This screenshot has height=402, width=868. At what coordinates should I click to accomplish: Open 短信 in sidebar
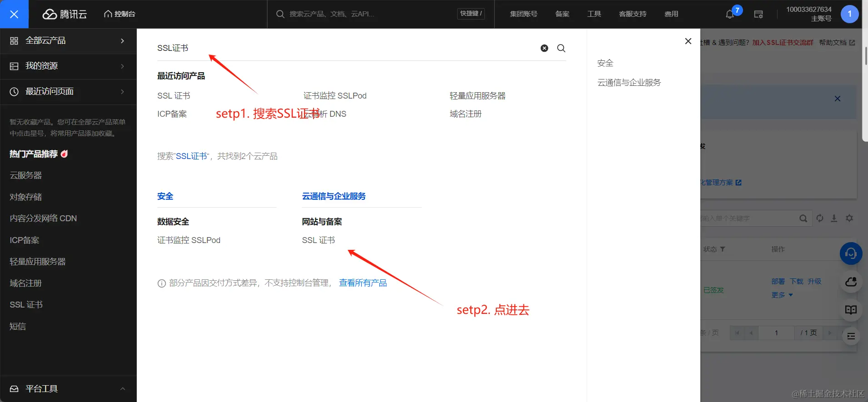coord(18,327)
